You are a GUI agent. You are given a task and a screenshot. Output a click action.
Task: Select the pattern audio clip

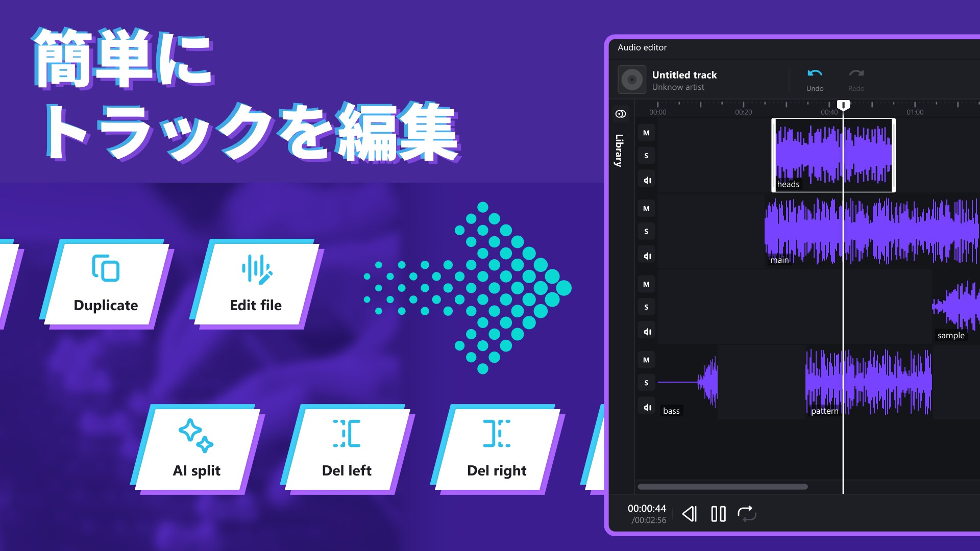[x=888, y=382]
